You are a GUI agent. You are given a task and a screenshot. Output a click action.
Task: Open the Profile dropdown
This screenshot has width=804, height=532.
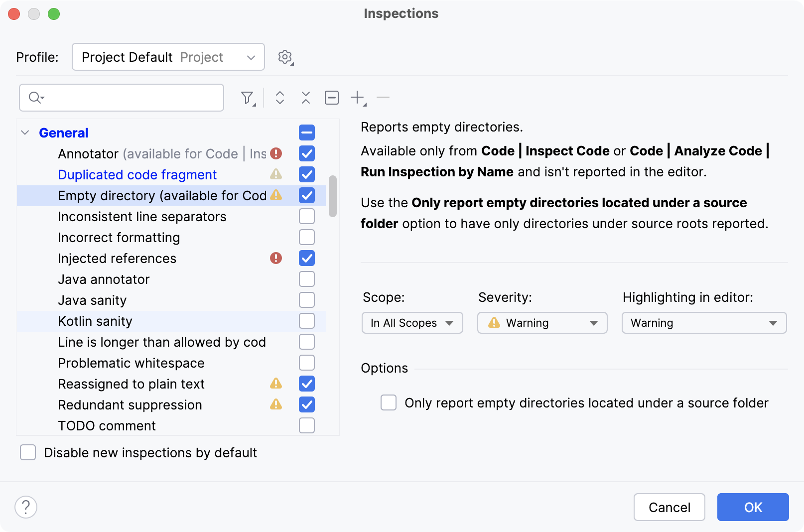[168, 57]
